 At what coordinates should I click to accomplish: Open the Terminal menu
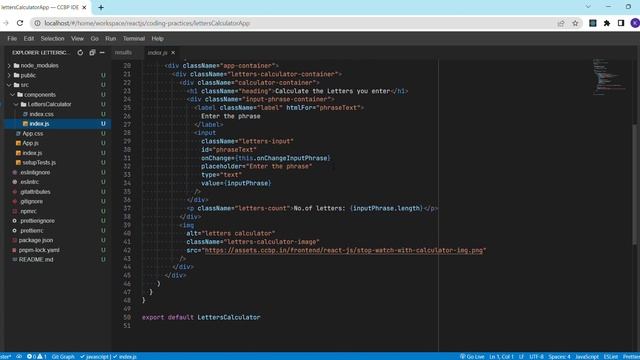(134, 38)
